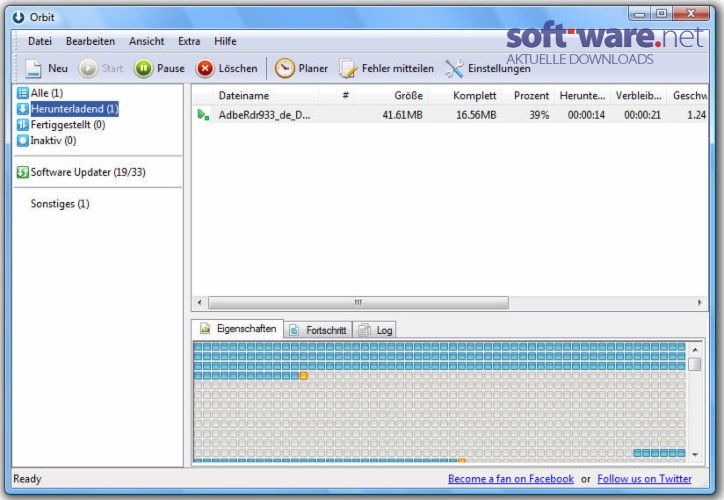Sort by the # column header
The width and height of the screenshot is (724, 500).
[336, 96]
